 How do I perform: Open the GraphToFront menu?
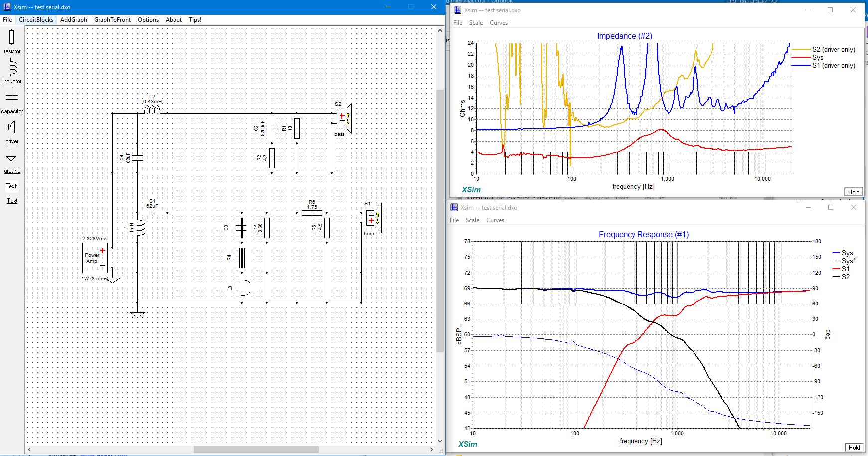tap(112, 20)
